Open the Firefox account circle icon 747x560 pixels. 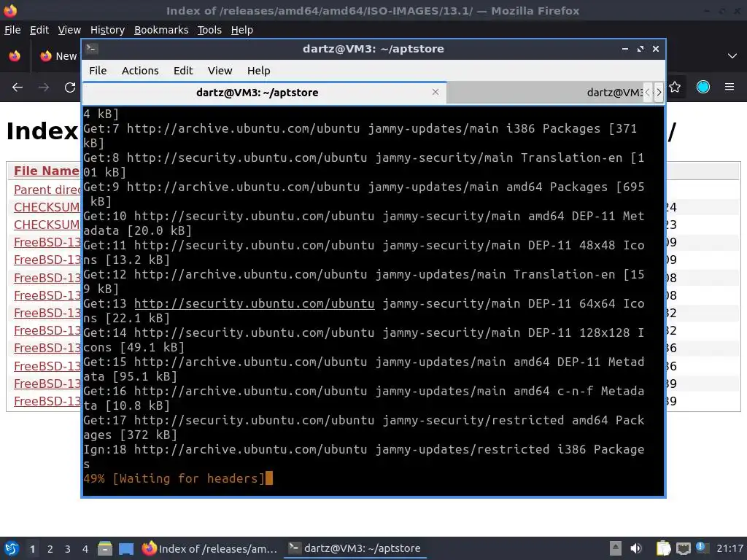703,87
